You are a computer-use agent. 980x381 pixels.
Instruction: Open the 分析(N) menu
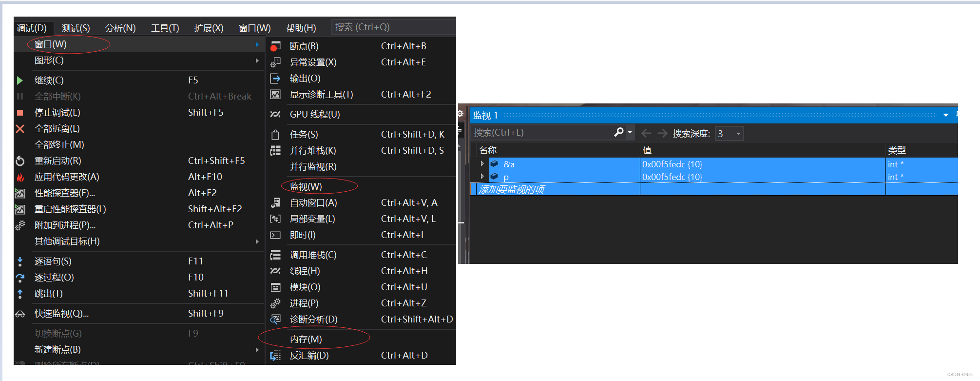tap(120, 28)
